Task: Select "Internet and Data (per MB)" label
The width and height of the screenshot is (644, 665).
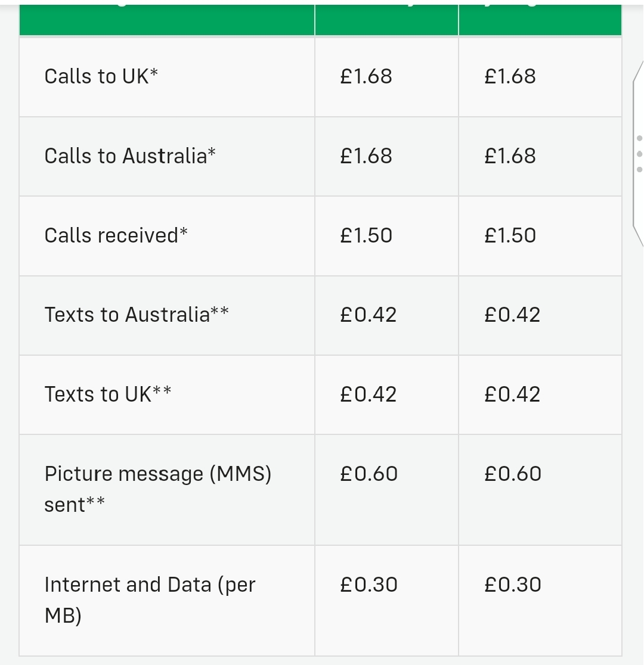Action: (150, 600)
